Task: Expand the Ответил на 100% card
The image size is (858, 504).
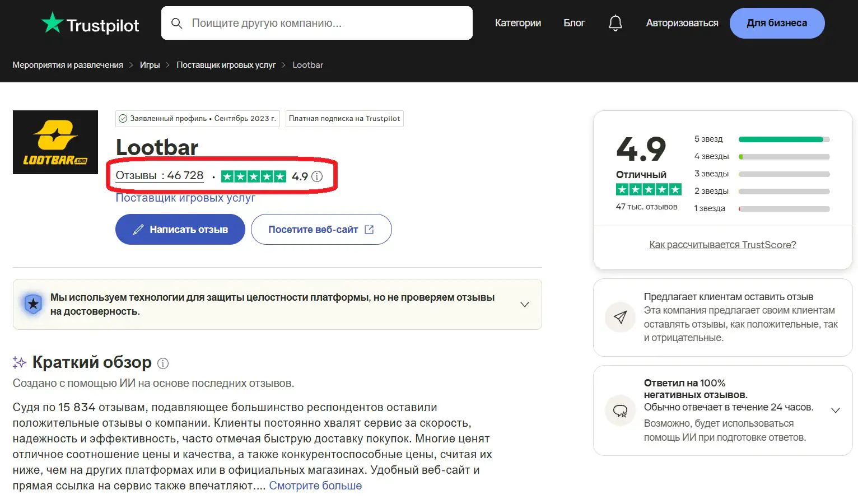Action: pos(836,410)
